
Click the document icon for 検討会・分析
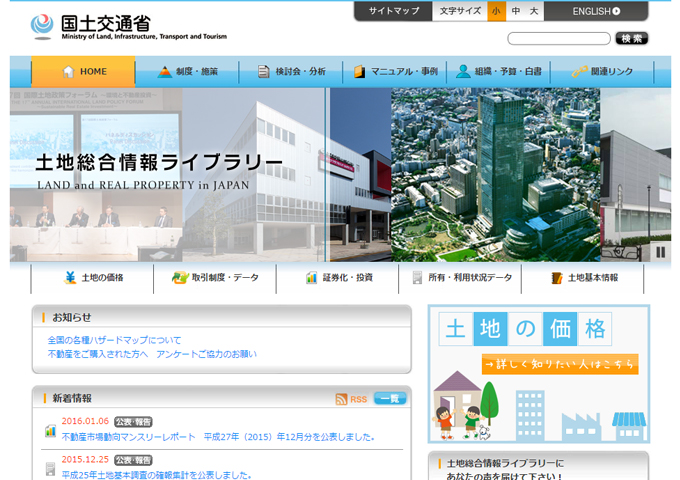pos(263,72)
